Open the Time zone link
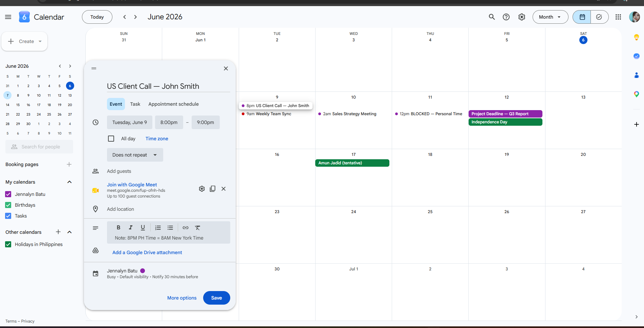644x328 pixels. pos(157,139)
